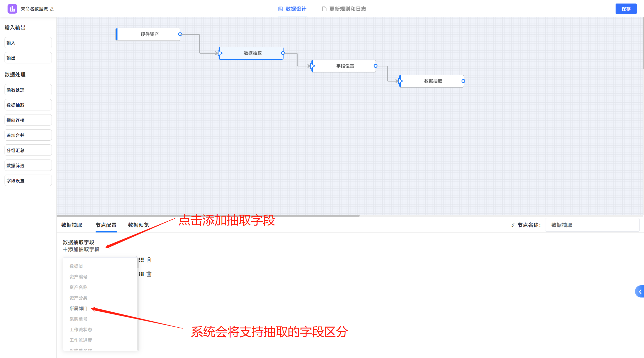Choose 工作流进度 in the dropdown list
The width and height of the screenshot is (644, 358).
tap(100, 340)
